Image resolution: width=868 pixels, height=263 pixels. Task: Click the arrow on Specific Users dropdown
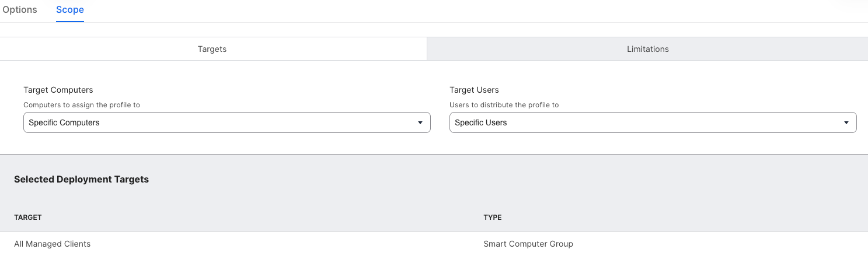(x=846, y=123)
